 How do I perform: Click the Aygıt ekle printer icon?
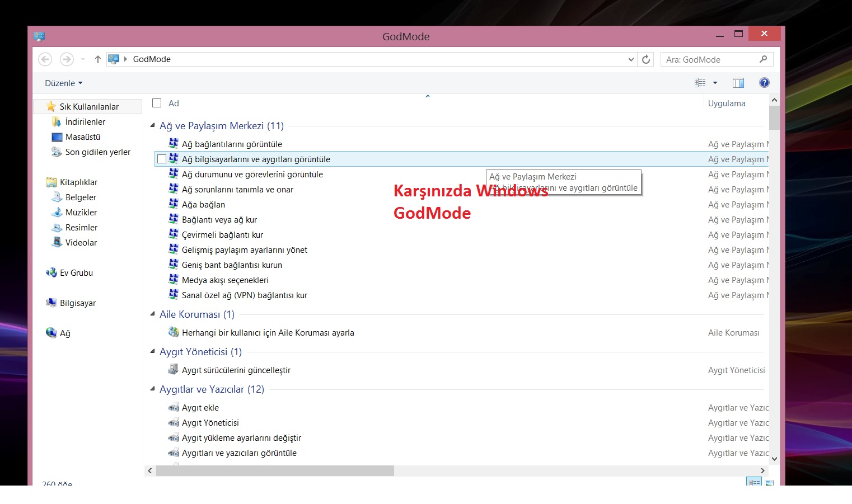coord(174,407)
